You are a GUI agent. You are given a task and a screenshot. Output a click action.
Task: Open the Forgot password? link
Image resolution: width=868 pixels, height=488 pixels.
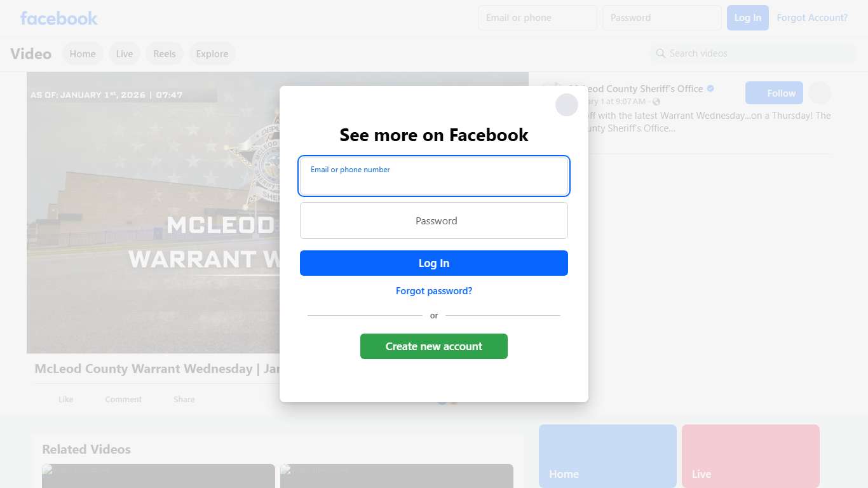434,291
